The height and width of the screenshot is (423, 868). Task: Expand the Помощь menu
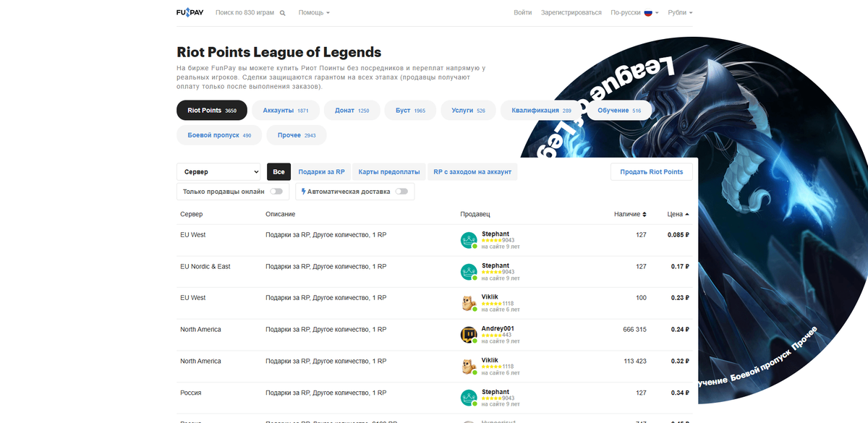tap(314, 13)
